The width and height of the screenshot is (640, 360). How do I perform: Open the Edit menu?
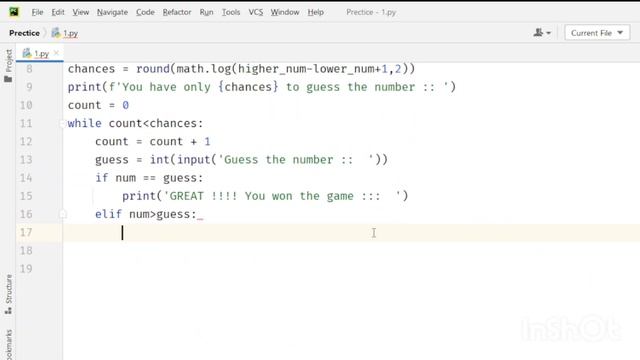(58, 12)
